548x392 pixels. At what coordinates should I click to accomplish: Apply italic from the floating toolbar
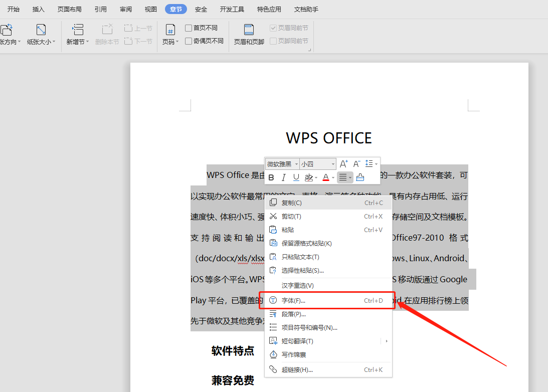click(284, 177)
